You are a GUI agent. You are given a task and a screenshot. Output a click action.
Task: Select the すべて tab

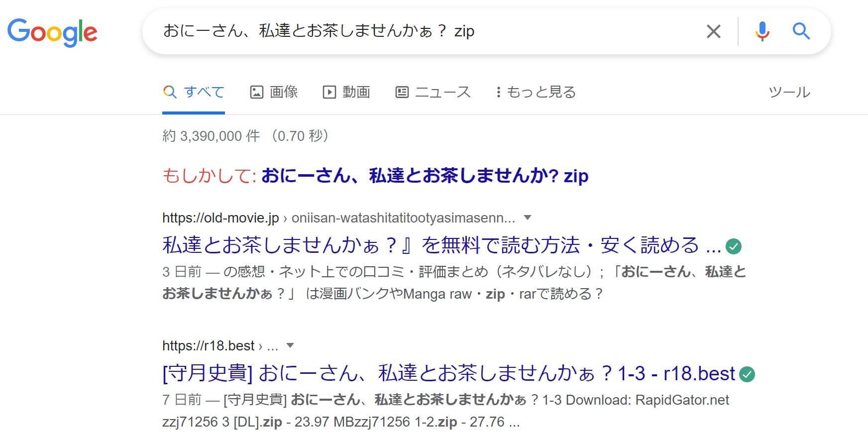(194, 92)
